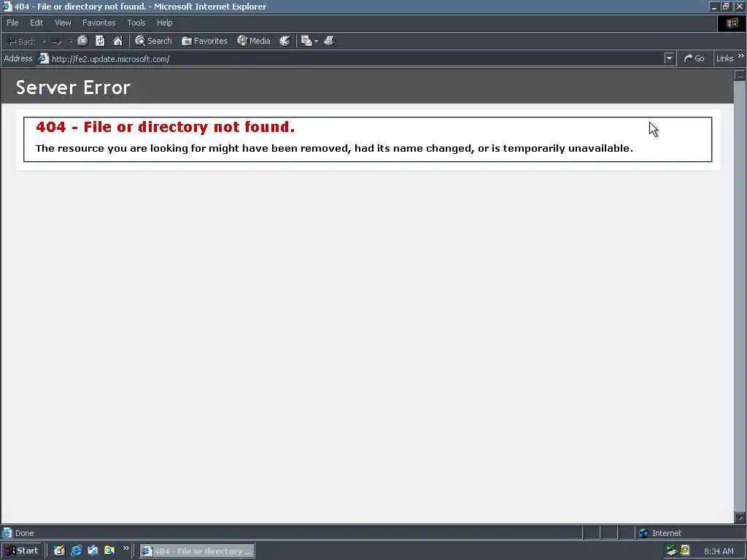
Task: Launch Outlook Express from quick launch
Action: pos(93,551)
